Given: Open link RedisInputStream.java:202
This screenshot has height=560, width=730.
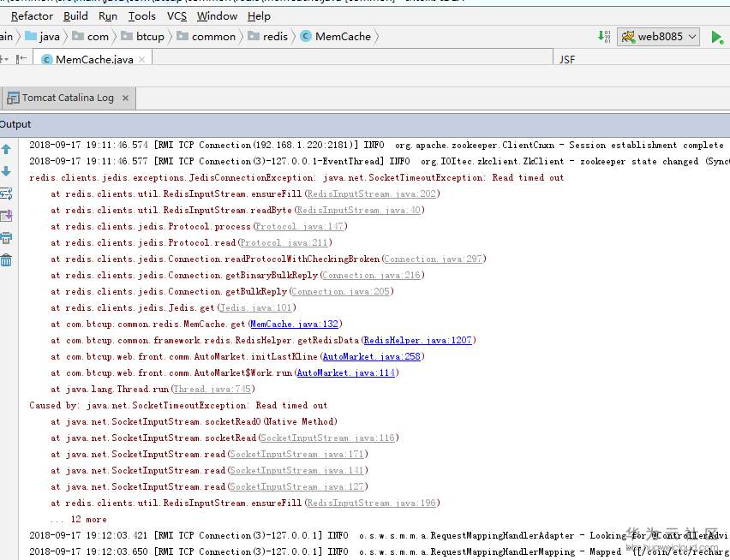Looking at the screenshot, I should tap(372, 194).
